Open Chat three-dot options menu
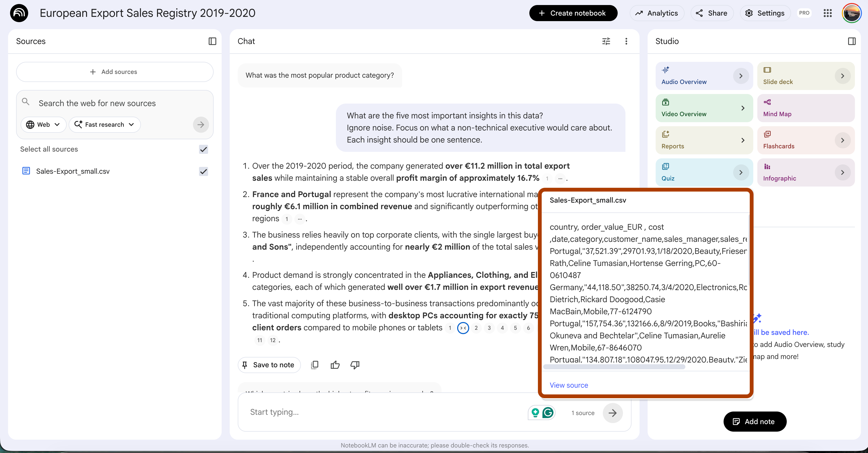The image size is (868, 453). (626, 41)
